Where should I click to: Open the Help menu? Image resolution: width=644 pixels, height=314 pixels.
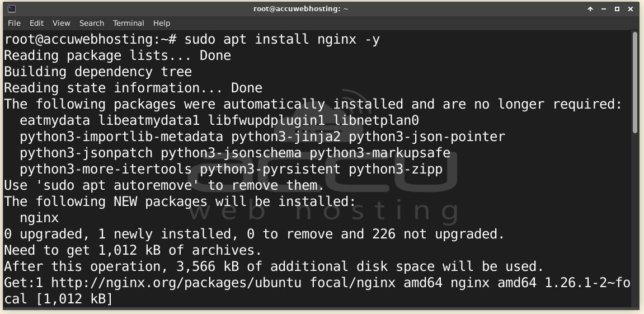click(x=161, y=23)
